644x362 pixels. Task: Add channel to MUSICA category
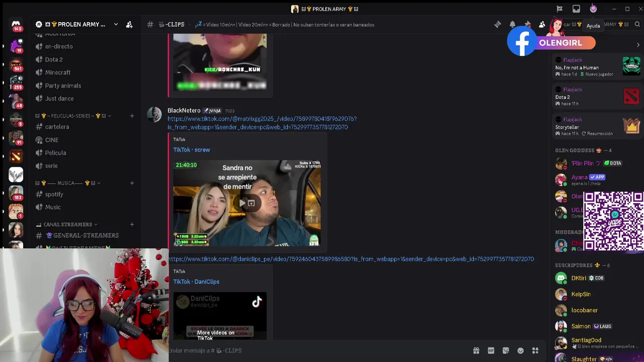pos(132,183)
